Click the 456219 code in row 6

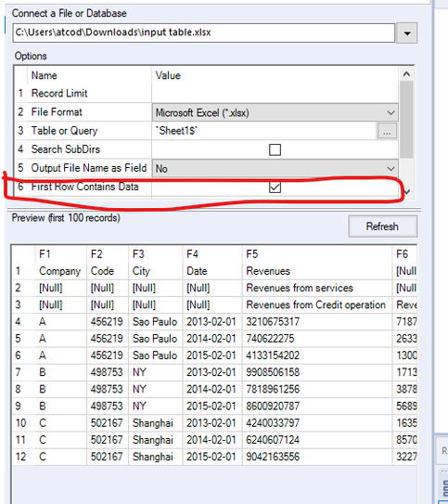[x=107, y=355]
